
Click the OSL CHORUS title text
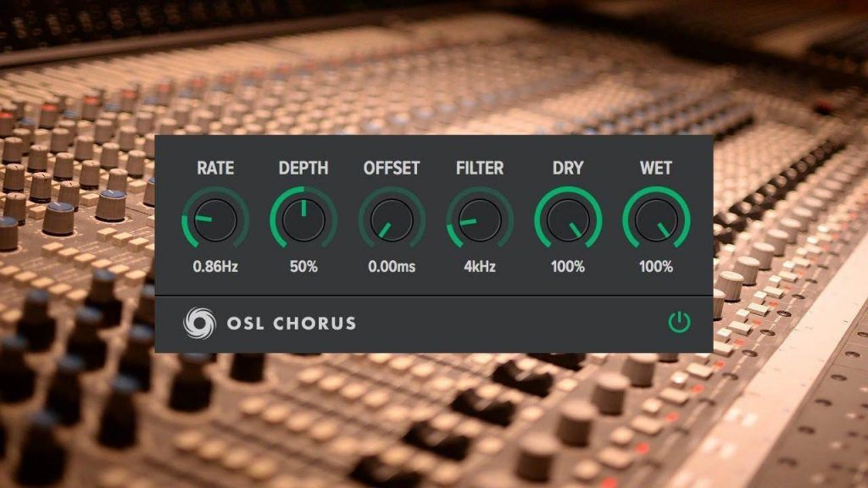tap(292, 322)
